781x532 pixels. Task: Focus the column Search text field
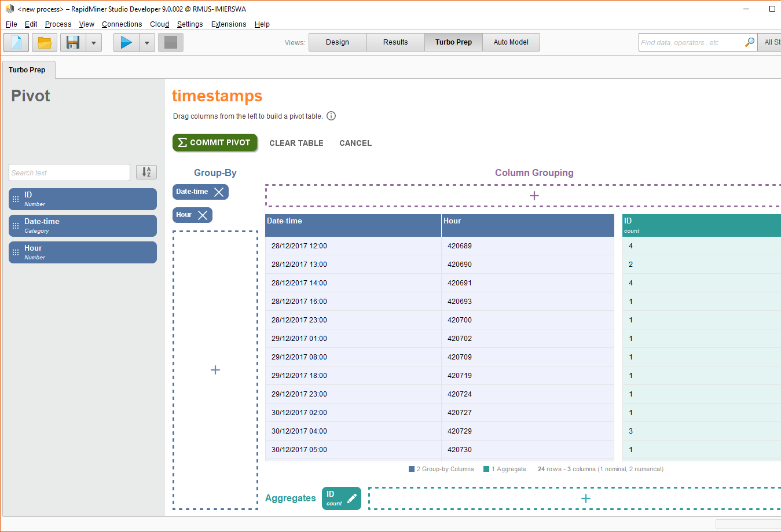(69, 173)
